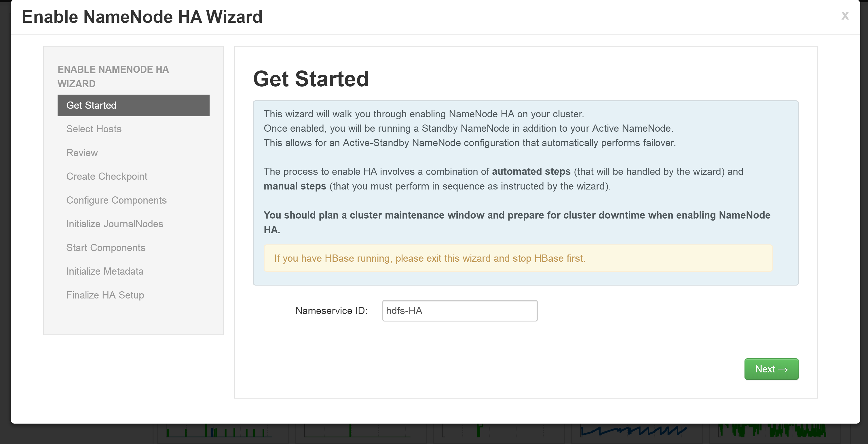The height and width of the screenshot is (444, 868).
Task: Expand the Review wizard step entry
Action: point(82,152)
